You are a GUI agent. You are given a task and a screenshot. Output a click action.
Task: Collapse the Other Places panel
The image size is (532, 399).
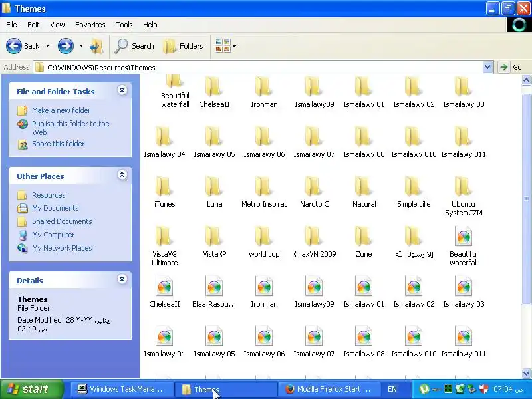click(x=122, y=174)
